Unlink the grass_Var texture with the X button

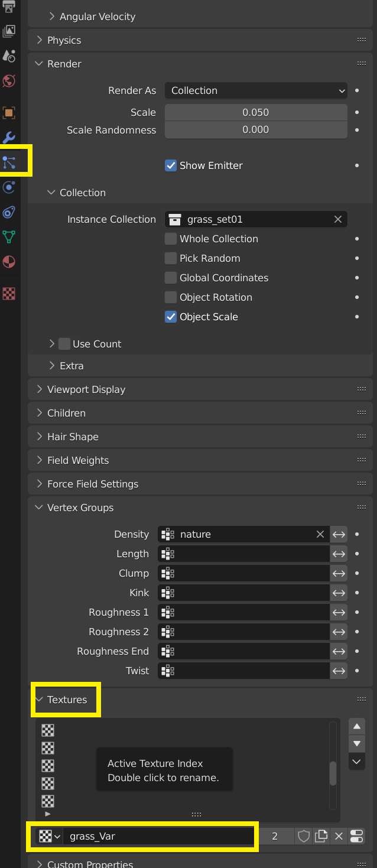coord(339,836)
